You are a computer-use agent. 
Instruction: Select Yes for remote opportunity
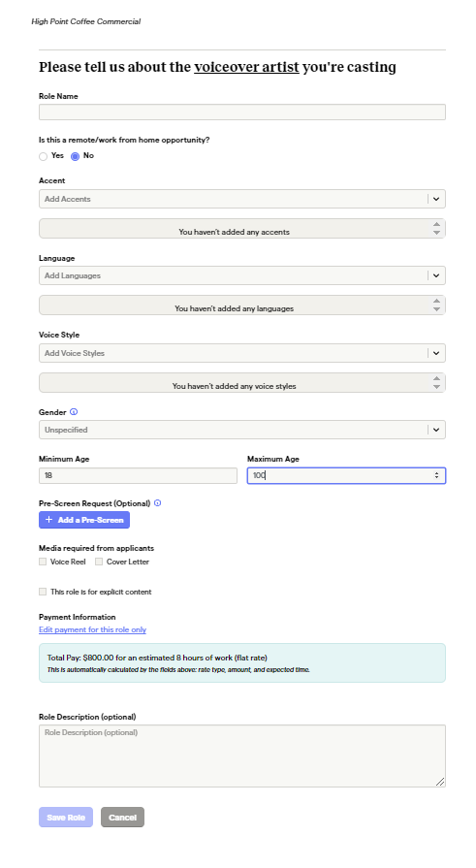[x=44, y=157]
